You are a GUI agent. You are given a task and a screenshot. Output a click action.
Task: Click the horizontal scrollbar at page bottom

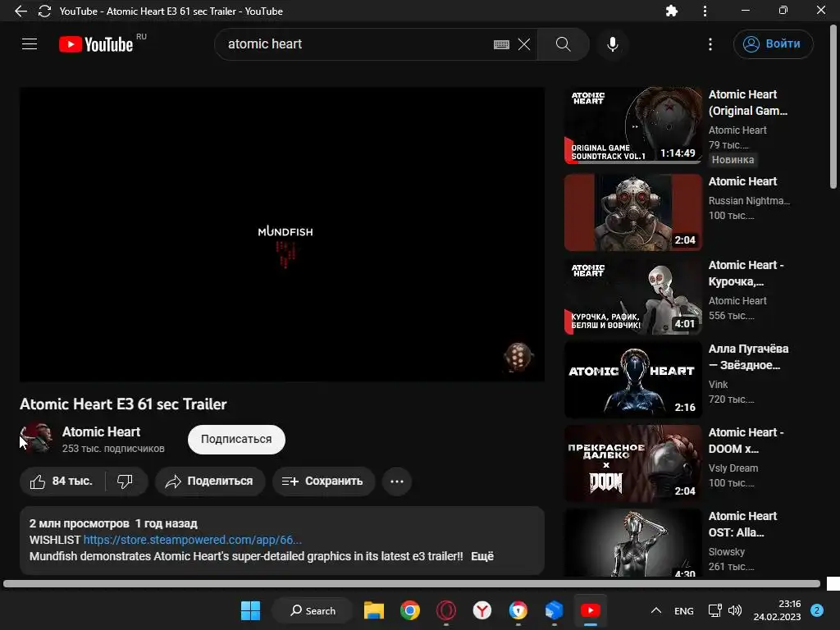(x=412, y=583)
